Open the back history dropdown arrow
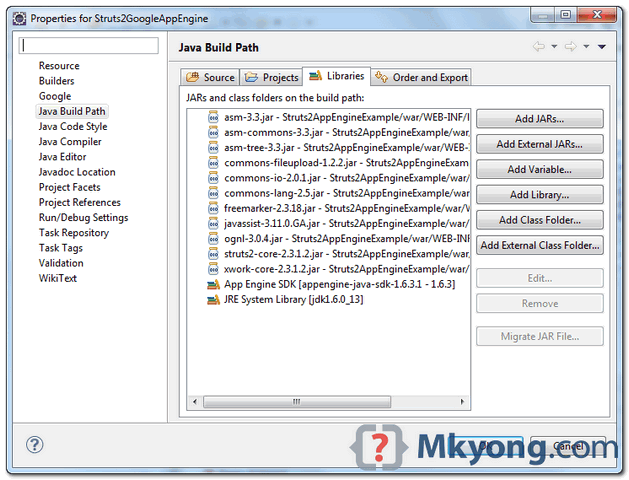Viewport: 629px width, 480px height. click(x=554, y=47)
